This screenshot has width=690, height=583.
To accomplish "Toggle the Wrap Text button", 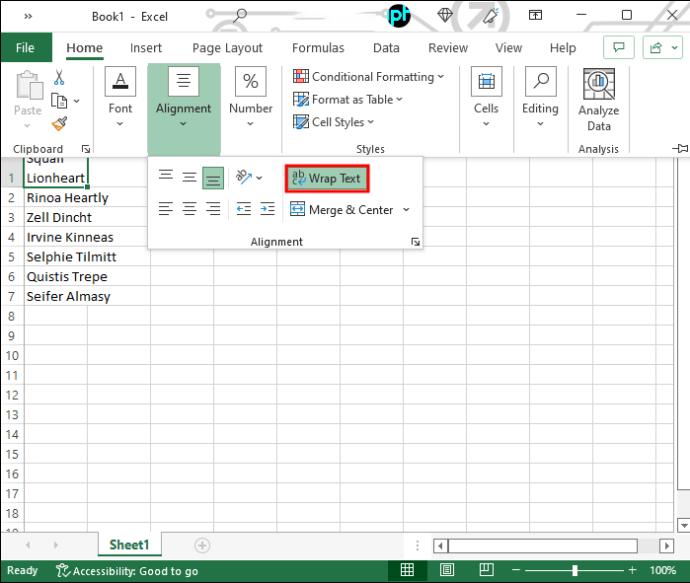I will pyautogui.click(x=327, y=178).
